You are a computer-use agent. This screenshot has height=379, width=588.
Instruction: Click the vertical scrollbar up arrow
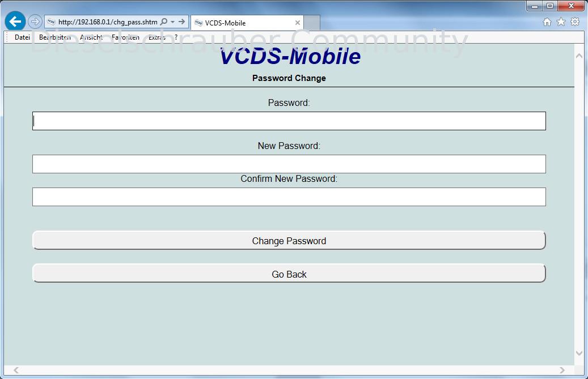579,56
